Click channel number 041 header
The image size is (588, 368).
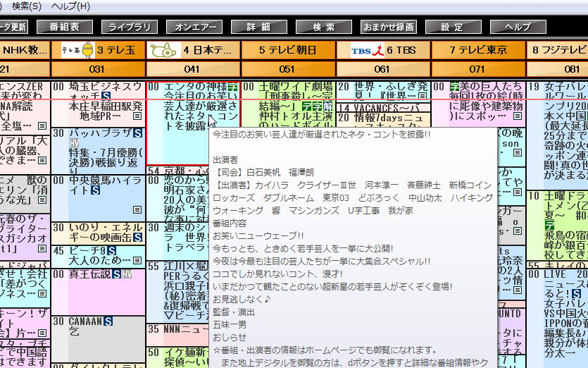click(x=193, y=69)
